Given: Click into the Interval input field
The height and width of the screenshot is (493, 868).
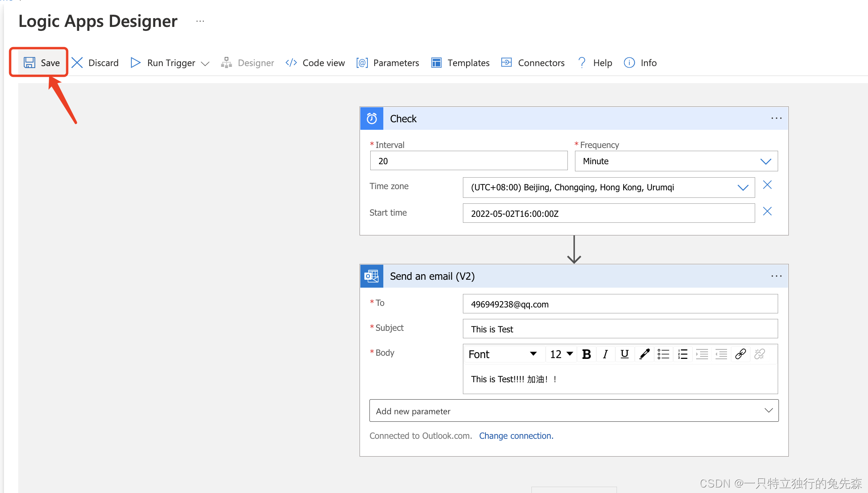Looking at the screenshot, I should [468, 161].
